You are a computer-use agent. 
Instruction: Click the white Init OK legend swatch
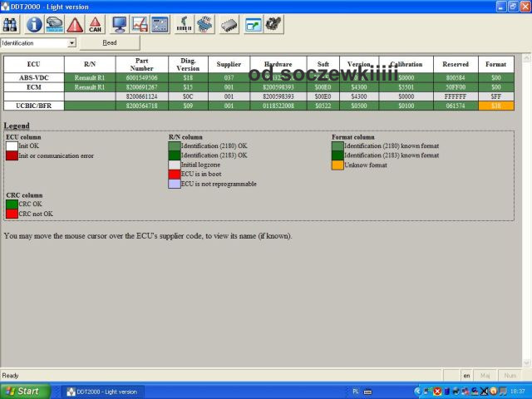(x=12, y=146)
